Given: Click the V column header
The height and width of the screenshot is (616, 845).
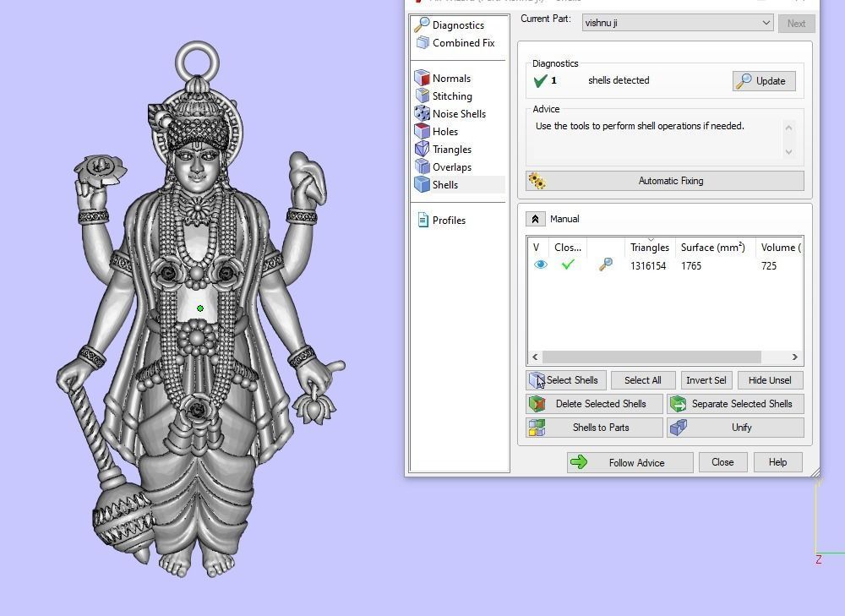Looking at the screenshot, I should [537, 248].
